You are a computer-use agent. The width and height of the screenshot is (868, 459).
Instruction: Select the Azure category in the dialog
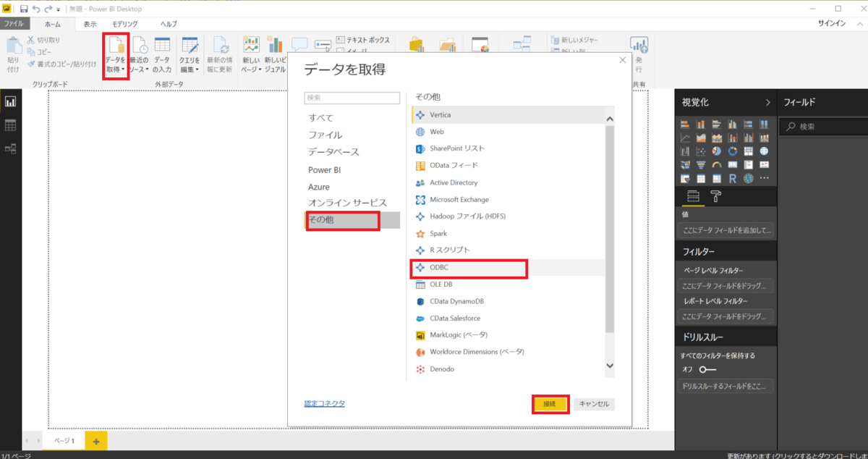(319, 187)
